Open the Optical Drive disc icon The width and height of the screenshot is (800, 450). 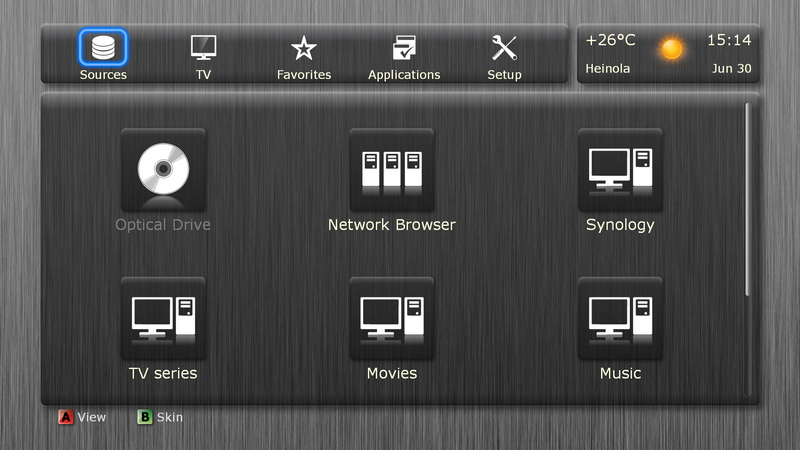pyautogui.click(x=163, y=169)
